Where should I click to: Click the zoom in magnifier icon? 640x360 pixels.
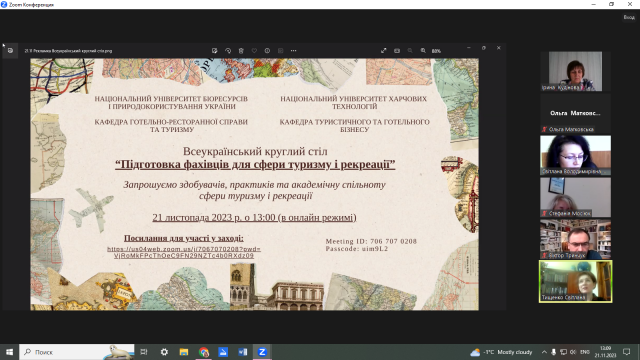tap(423, 51)
